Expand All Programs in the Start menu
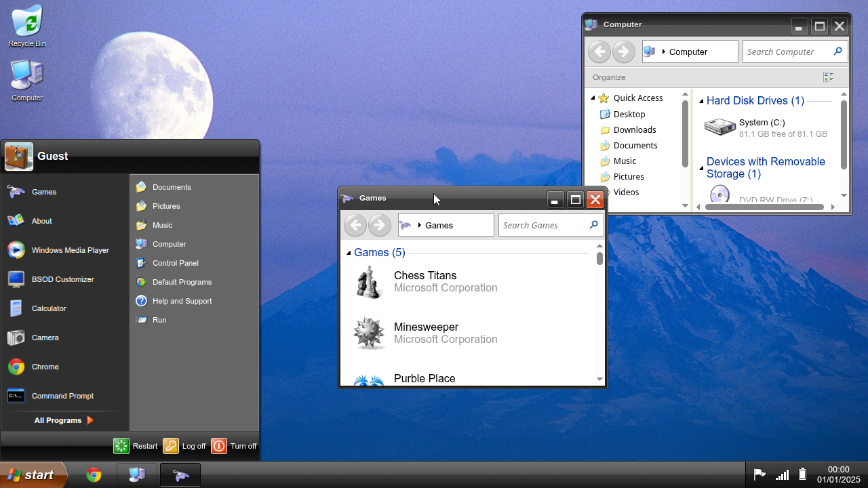The image size is (868, 488). [56, 420]
